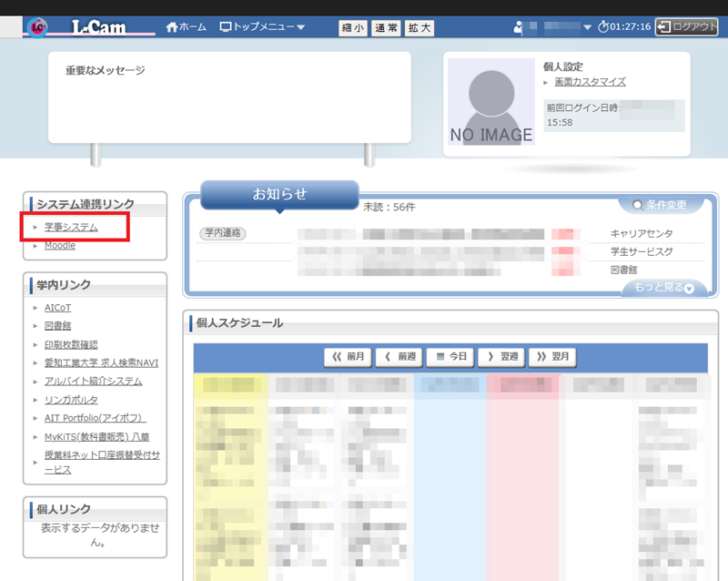Click the L-Cam logo icon
728x581 pixels.
pos(37,27)
